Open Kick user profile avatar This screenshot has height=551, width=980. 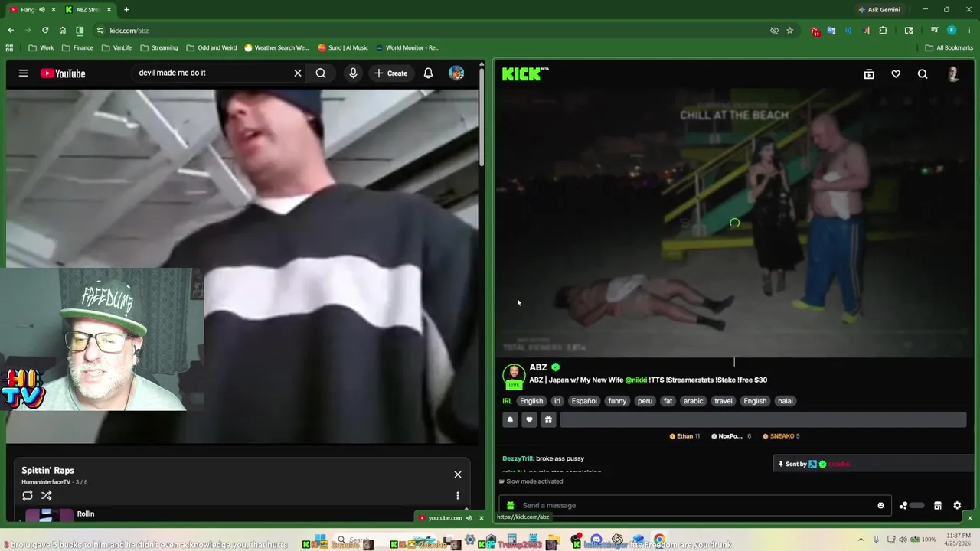(953, 74)
